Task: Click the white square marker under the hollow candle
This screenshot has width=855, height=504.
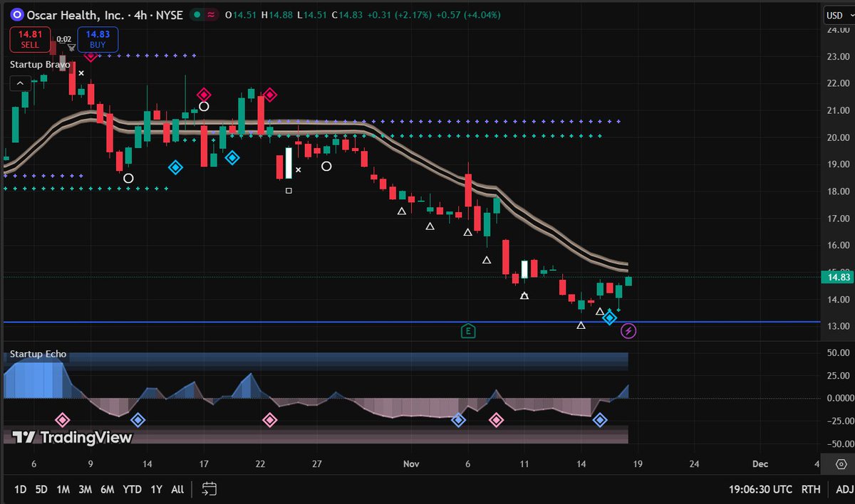Action: [289, 191]
